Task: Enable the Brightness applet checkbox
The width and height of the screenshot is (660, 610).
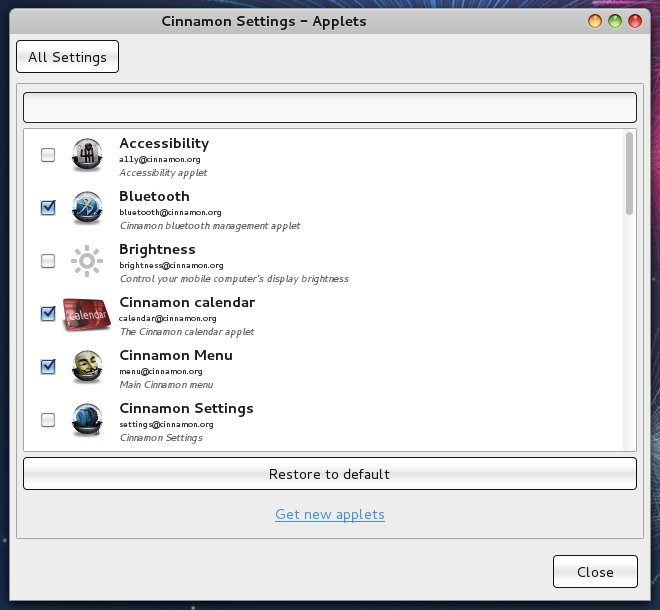Action: pos(48,261)
